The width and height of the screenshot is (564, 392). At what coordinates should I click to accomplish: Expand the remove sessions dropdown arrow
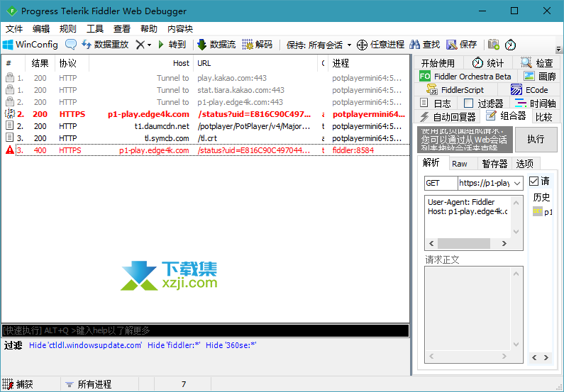(x=149, y=45)
